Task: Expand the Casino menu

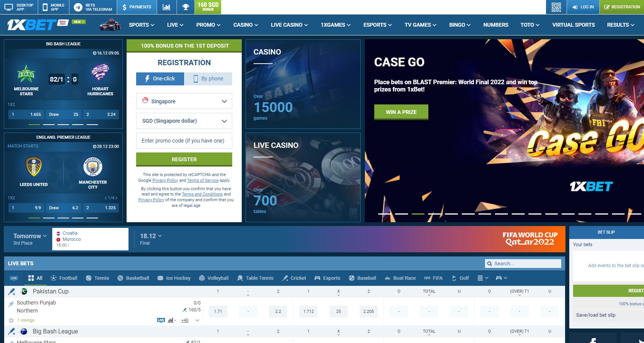Action: click(x=246, y=25)
